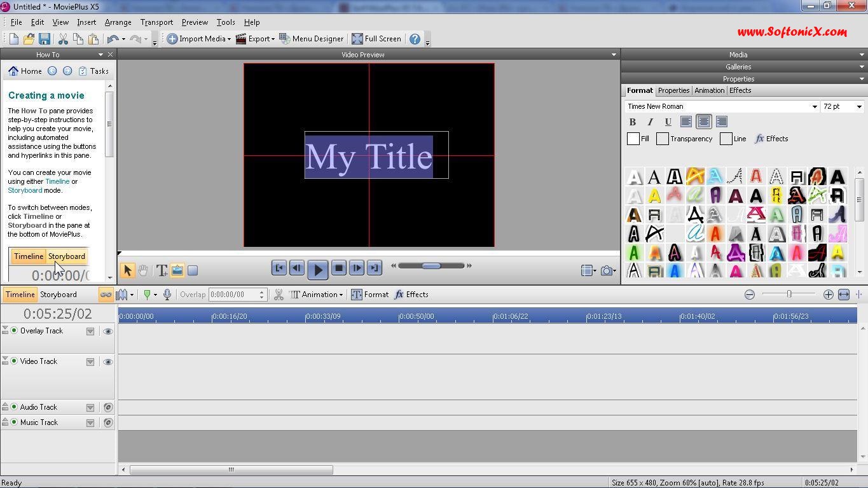Viewport: 868px width, 488px height.
Task: Adjust the preview playback speed slider
Action: (x=431, y=266)
